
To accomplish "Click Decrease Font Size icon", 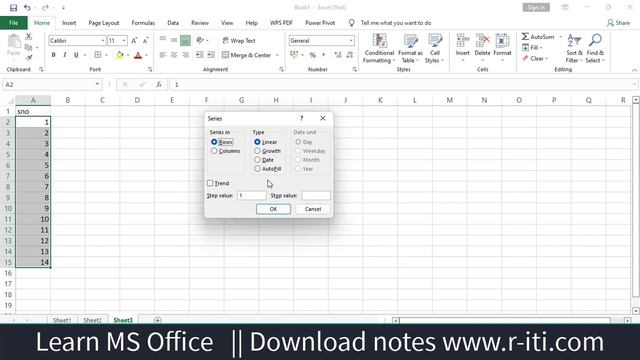I will click(145, 40).
